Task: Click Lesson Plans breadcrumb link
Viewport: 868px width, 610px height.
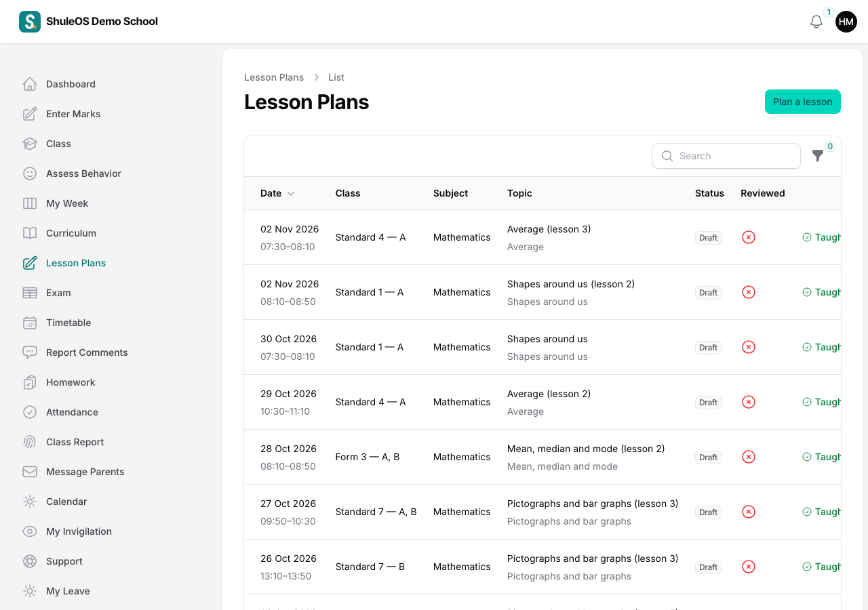Action: [274, 77]
